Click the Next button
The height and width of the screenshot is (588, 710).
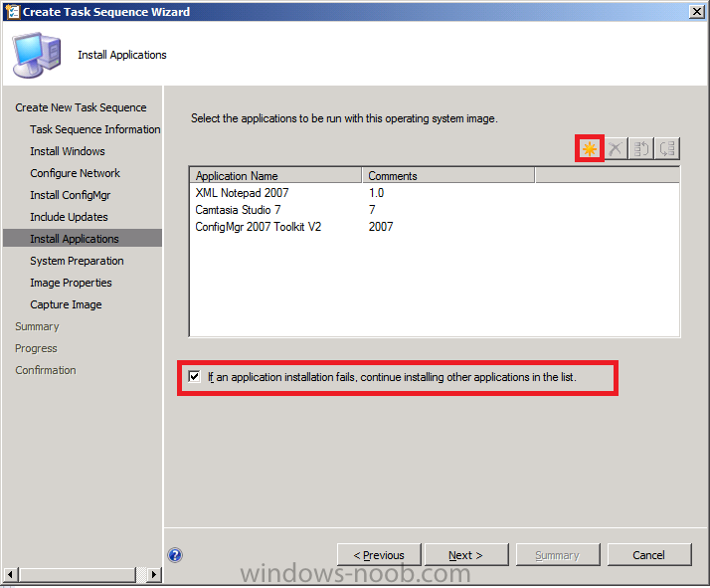point(466,555)
